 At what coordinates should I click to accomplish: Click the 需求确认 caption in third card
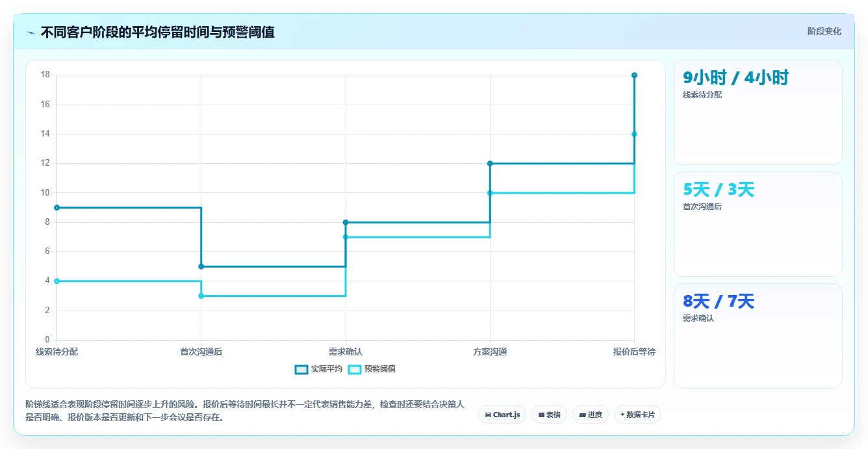click(698, 318)
